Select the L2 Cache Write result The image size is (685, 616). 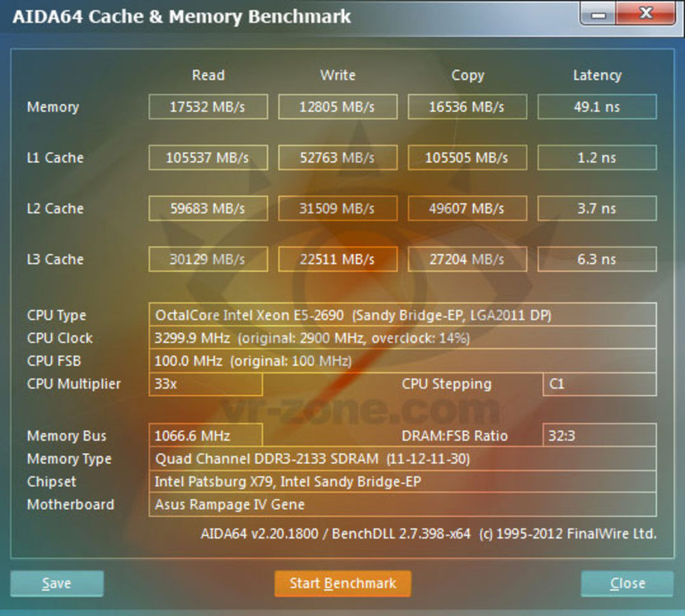[x=337, y=209]
